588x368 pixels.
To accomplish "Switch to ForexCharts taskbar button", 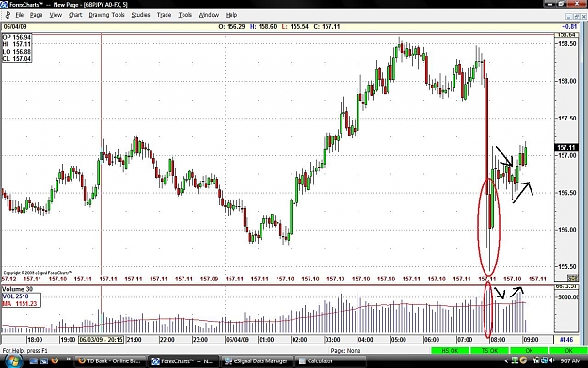I will pos(183,361).
